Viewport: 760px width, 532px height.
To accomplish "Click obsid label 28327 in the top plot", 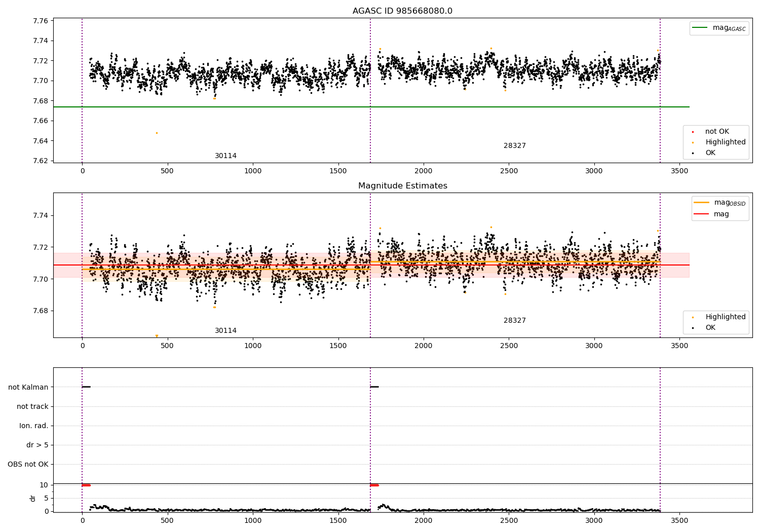I will pyautogui.click(x=515, y=146).
